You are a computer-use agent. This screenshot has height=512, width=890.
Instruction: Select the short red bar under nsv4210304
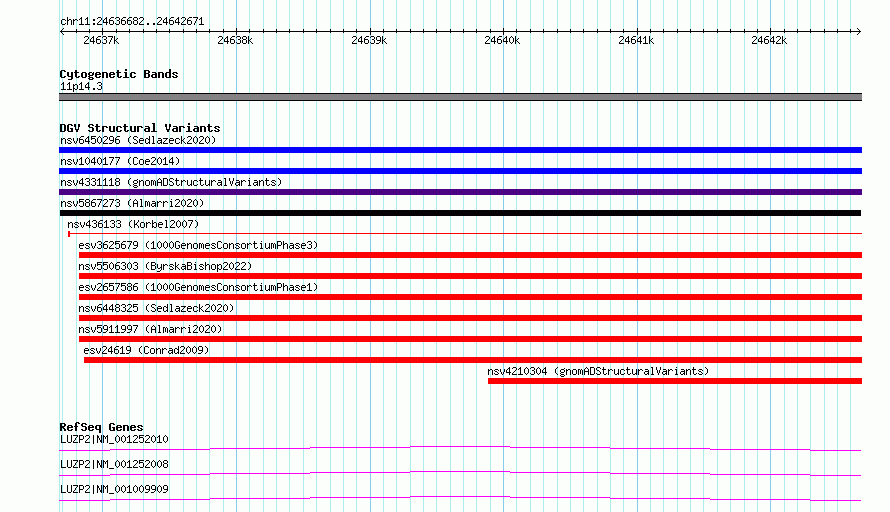(x=675, y=381)
